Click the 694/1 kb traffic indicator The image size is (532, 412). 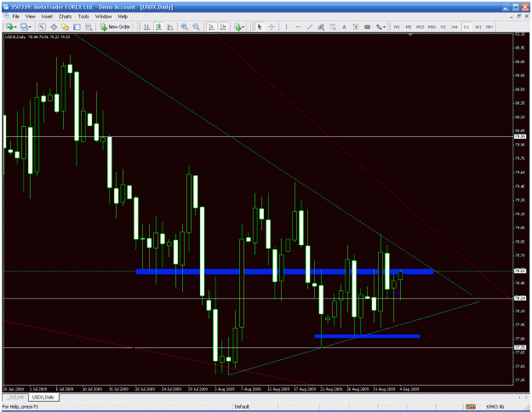point(495,406)
